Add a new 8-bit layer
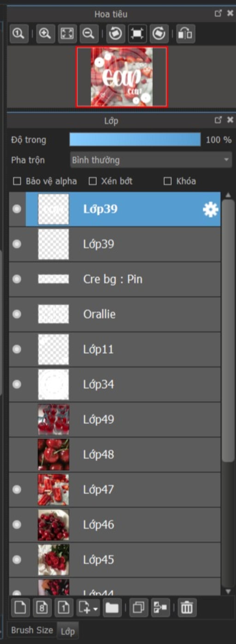The image size is (236, 644). [42, 608]
